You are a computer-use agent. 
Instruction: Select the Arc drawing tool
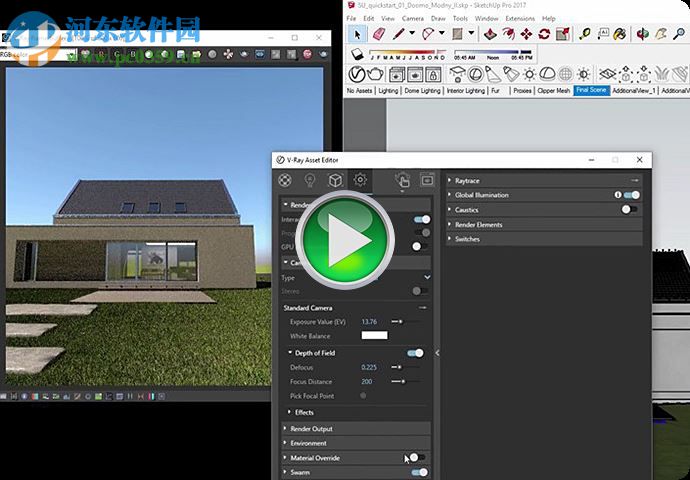(x=428, y=34)
